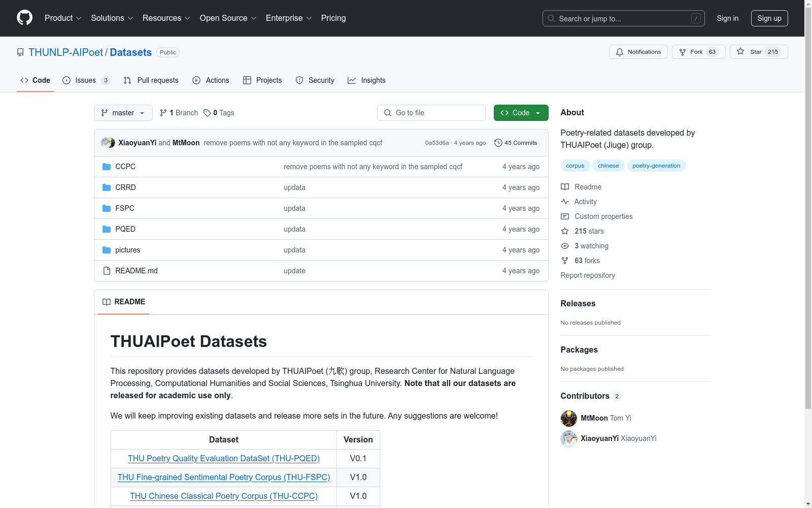Select the README tab

[124, 302]
